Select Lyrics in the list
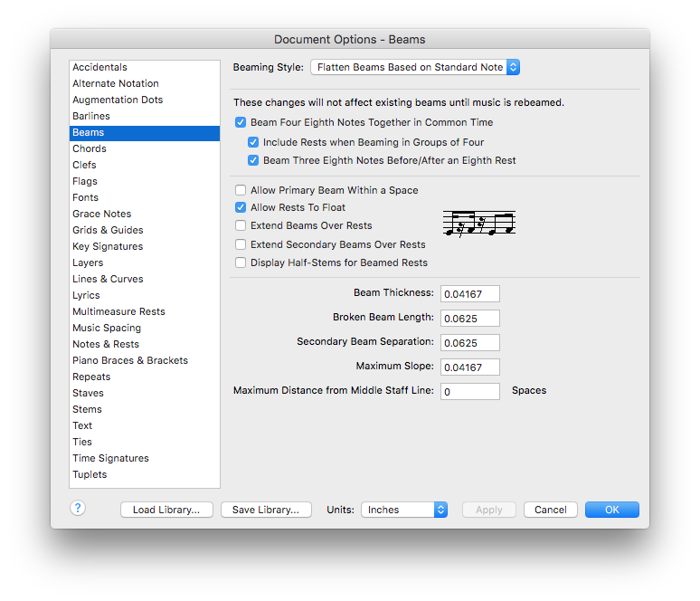 (x=145, y=295)
